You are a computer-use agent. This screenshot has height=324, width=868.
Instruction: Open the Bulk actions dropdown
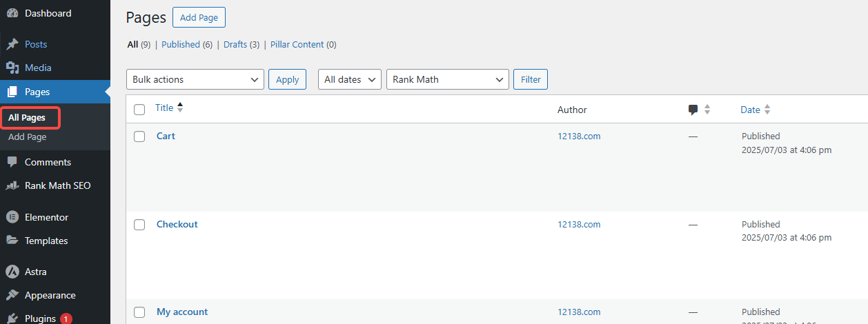(x=195, y=79)
